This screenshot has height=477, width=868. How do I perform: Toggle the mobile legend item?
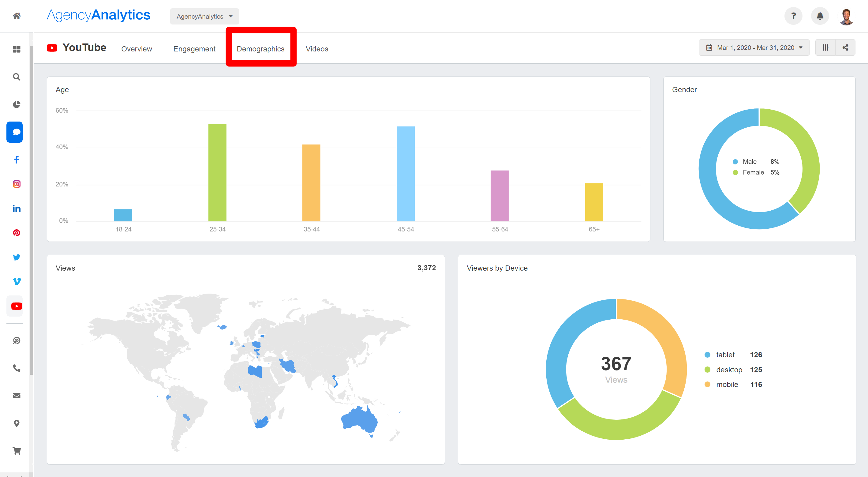pyautogui.click(x=727, y=384)
